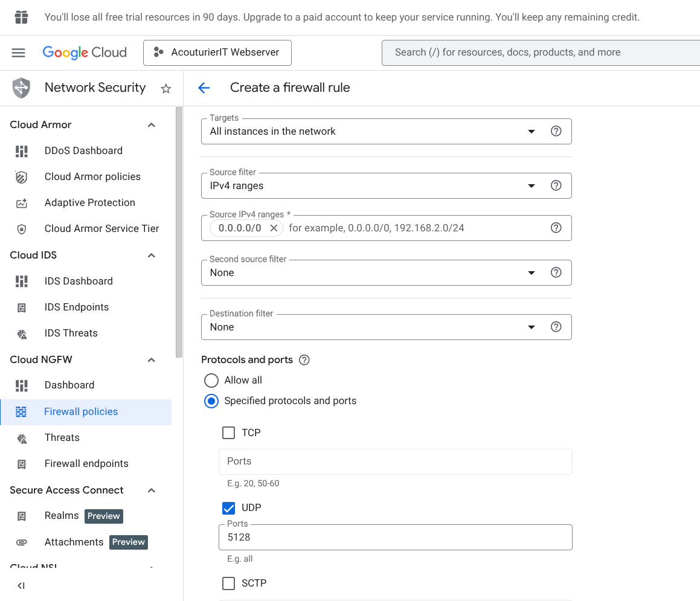Open Adaptive Protection in Cloud Armor
The height and width of the screenshot is (601, 700).
point(89,202)
